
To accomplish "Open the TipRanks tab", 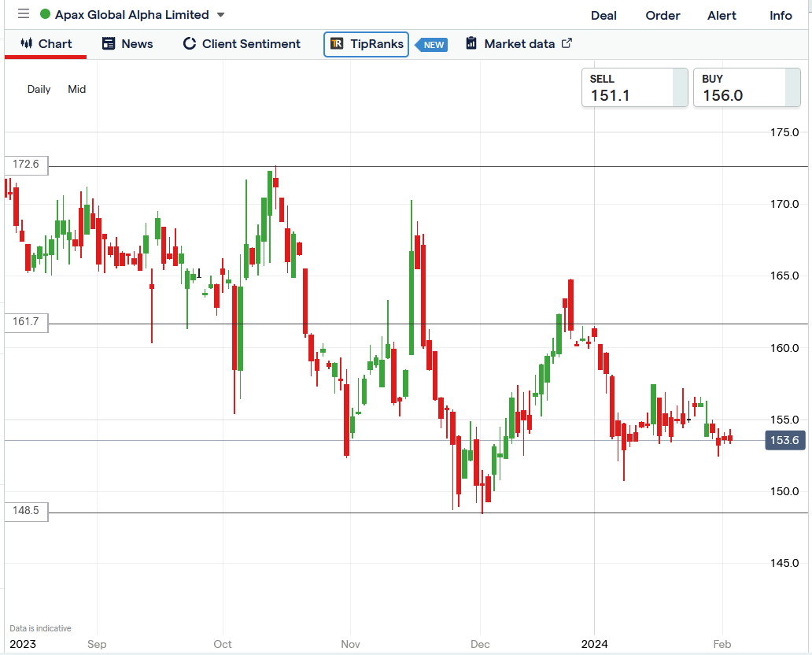I will click(x=366, y=44).
